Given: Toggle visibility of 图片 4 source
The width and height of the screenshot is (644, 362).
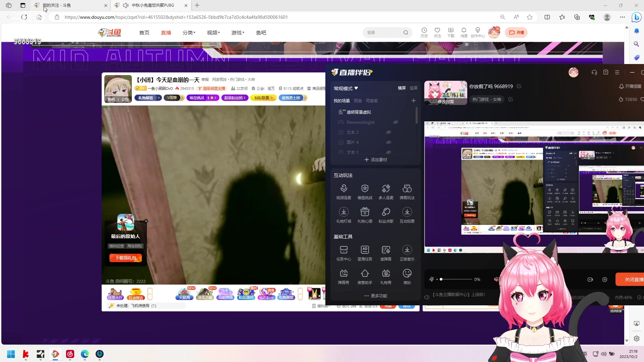Looking at the screenshot, I should pyautogui.click(x=388, y=142).
